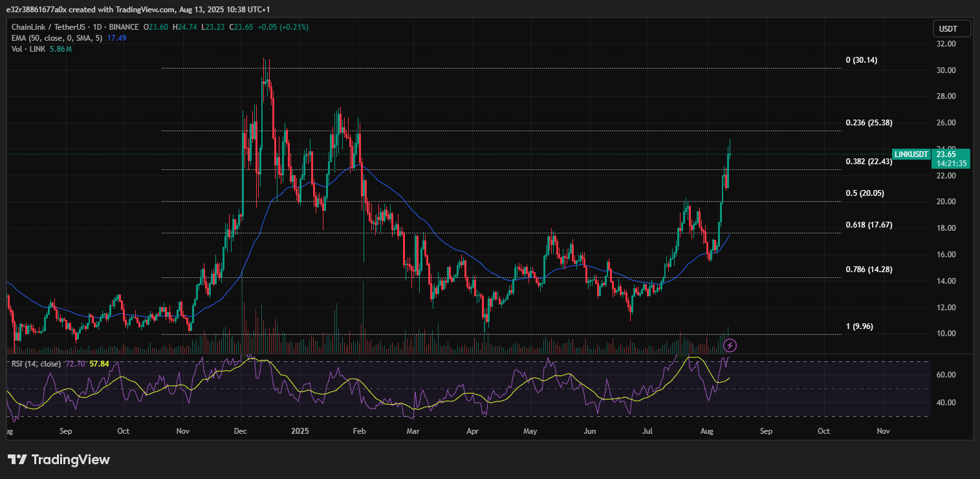This screenshot has height=479, width=980.
Task: Click the May time axis label
Action: [530, 431]
